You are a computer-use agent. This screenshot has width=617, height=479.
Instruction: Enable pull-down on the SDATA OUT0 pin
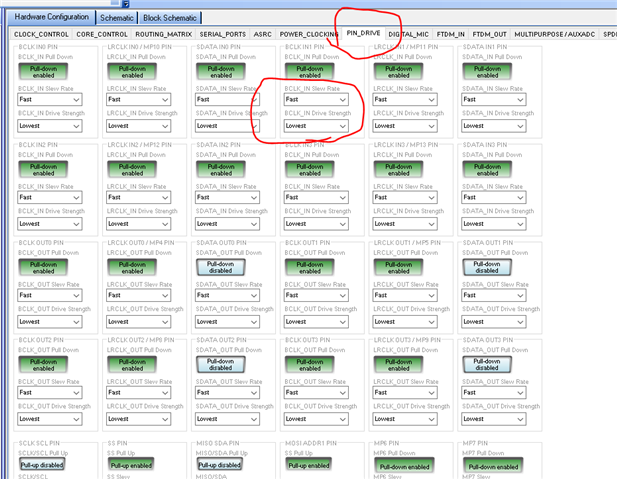pos(221,267)
